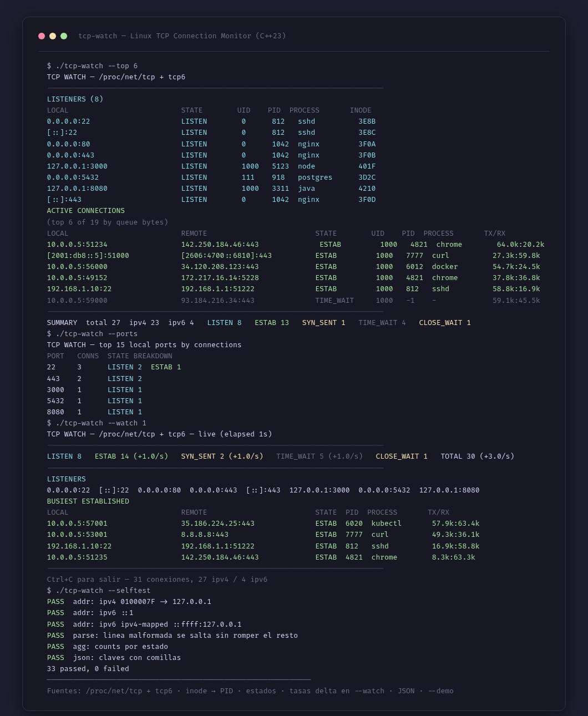
Task: Select listener address '0.0.0.0:22'
Action: [x=68, y=121]
